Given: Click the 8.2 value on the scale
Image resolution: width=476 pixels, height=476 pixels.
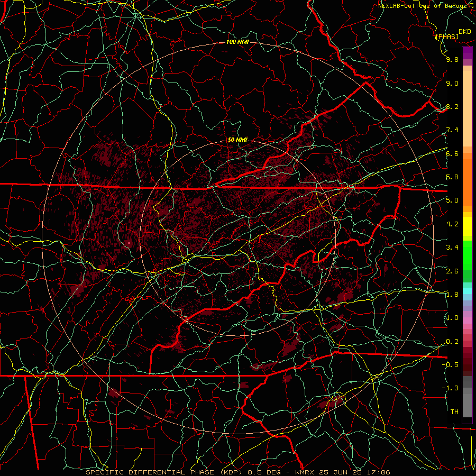Looking at the screenshot, I should click(452, 106).
